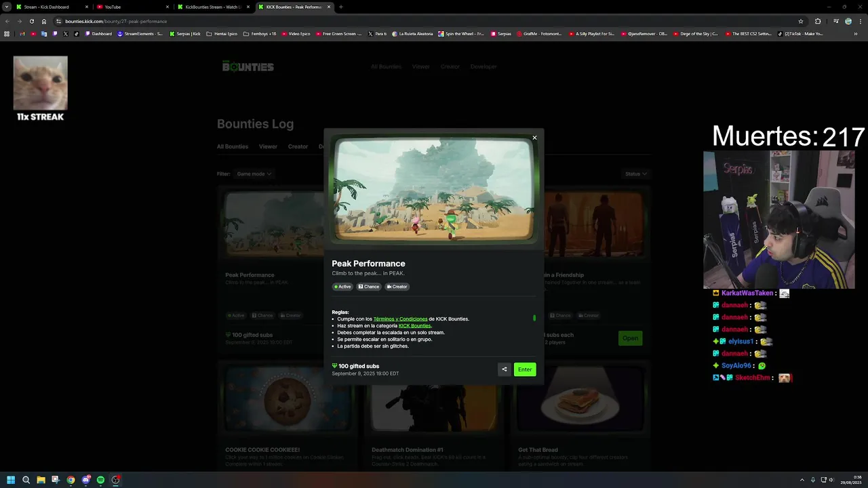Click the share icon beside Enter
This screenshot has height=488, width=868.
[x=504, y=369]
